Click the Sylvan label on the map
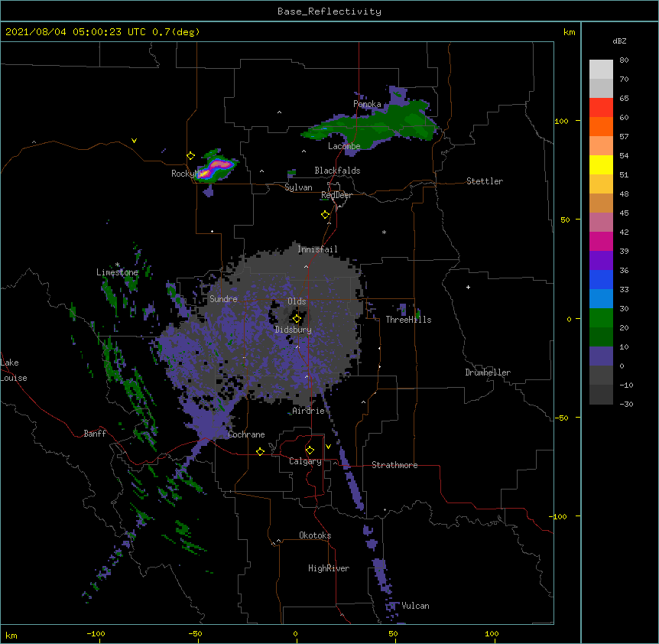The height and width of the screenshot is (644, 659). point(298,187)
